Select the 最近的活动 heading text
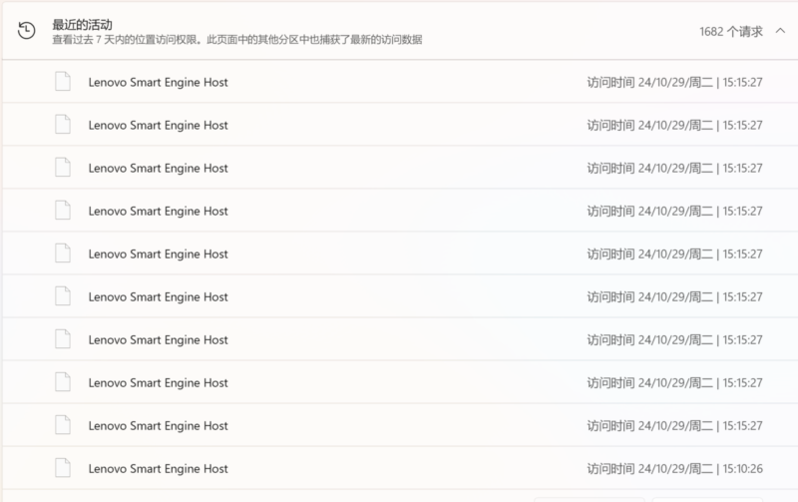Image resolution: width=798 pixels, height=502 pixels. pyautogui.click(x=82, y=24)
